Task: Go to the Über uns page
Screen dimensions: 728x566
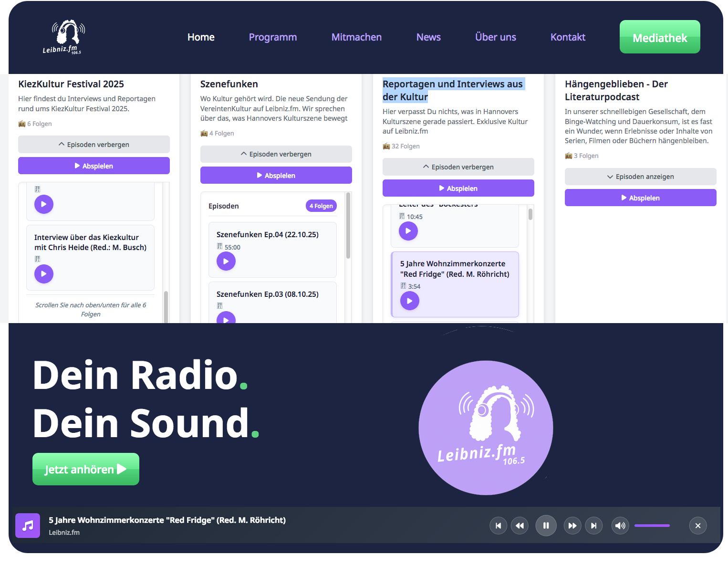Action: 495,37
